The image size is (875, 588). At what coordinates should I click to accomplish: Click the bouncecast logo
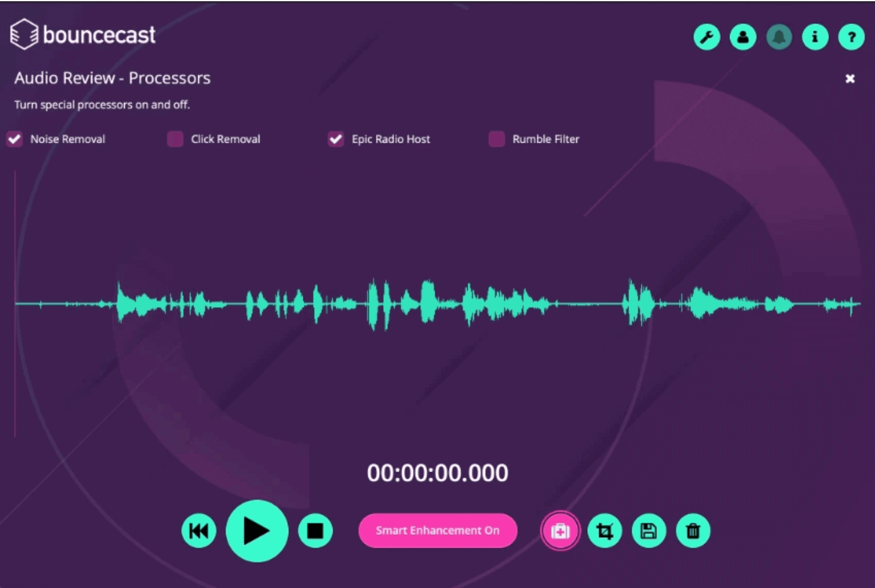point(83,35)
